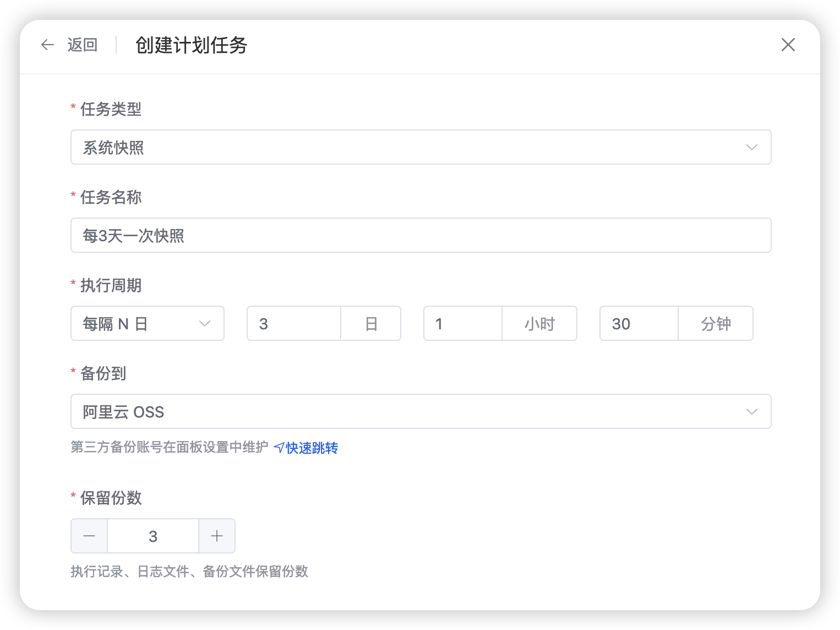840x630 pixels.
Task: Increase 保留份数 with the plus button
Action: coord(217,536)
